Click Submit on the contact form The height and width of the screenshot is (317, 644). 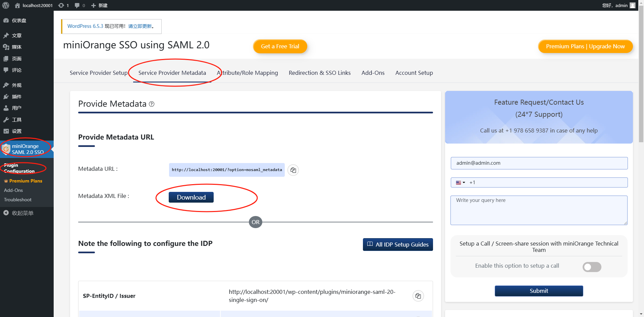539,291
